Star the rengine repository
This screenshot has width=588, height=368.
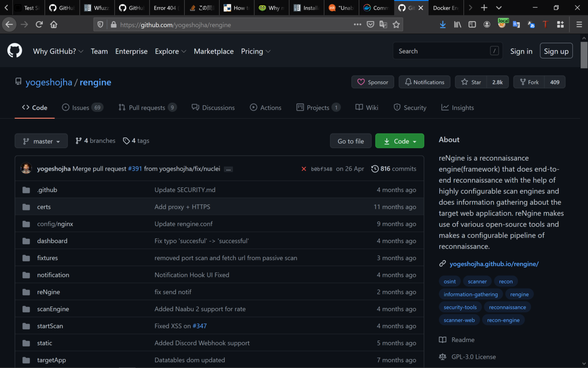point(471,82)
